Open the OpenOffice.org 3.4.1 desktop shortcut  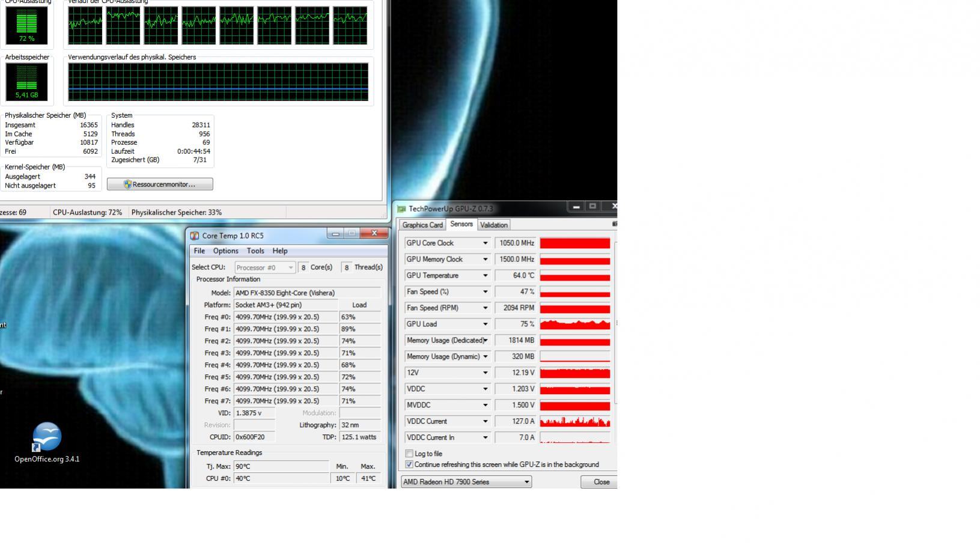tap(47, 442)
